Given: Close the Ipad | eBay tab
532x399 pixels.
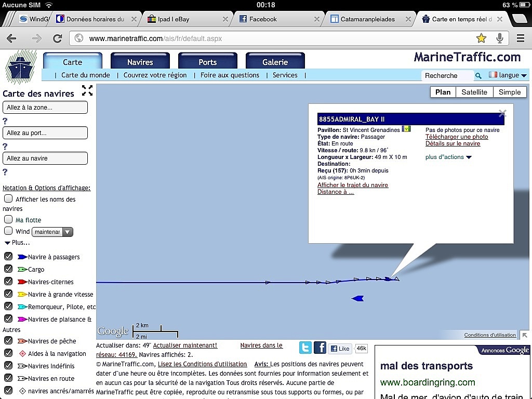Looking at the screenshot, I should (225, 19).
